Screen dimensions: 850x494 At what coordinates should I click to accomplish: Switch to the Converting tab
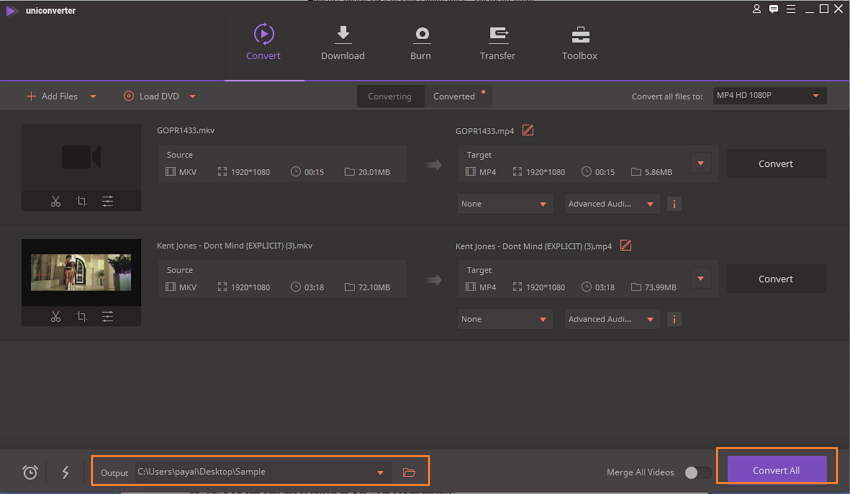click(389, 96)
